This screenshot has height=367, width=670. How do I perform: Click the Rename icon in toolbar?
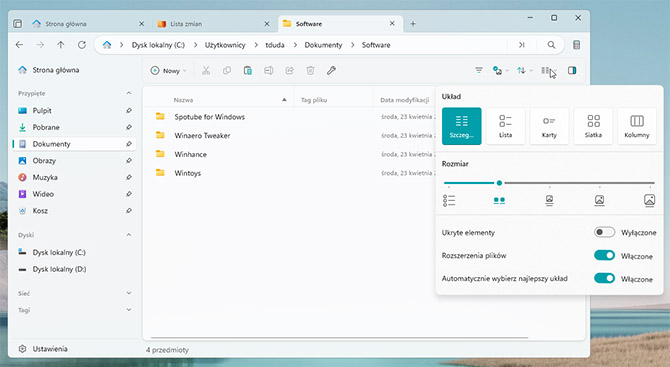click(268, 70)
